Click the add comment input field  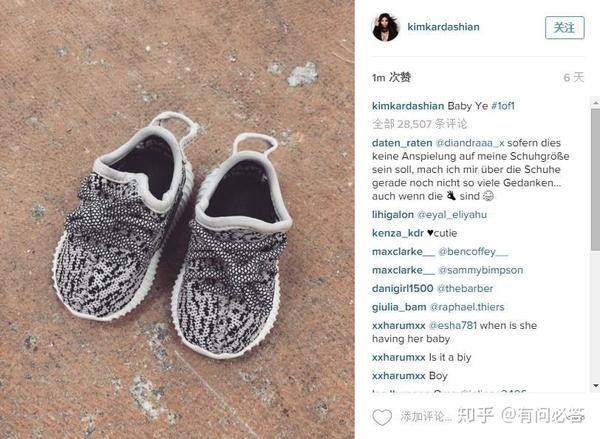tap(426, 416)
